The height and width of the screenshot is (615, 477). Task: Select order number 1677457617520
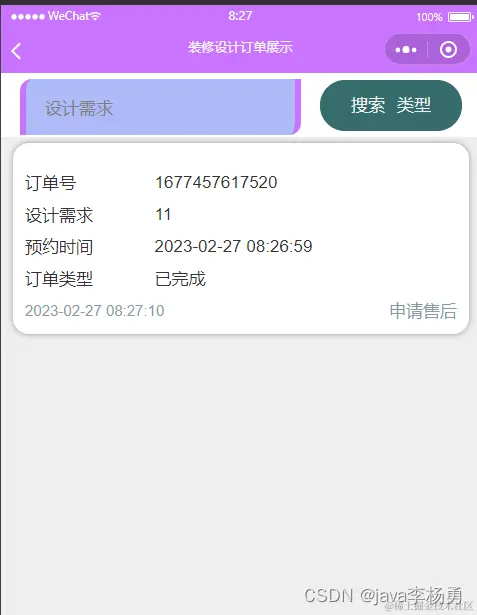[x=216, y=182]
